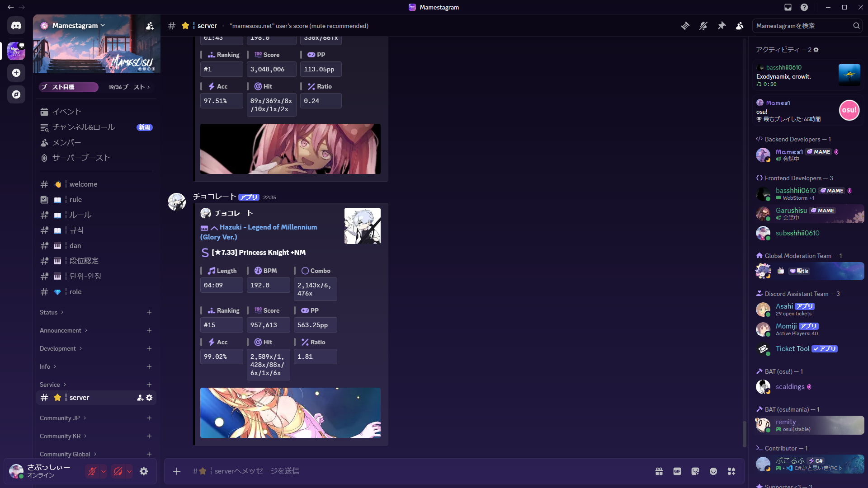
Task: Open microphone input options dropdown arrow
Action: (x=104, y=471)
